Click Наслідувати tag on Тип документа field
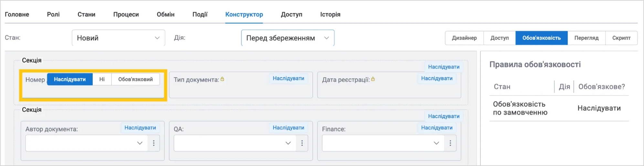 click(x=289, y=78)
